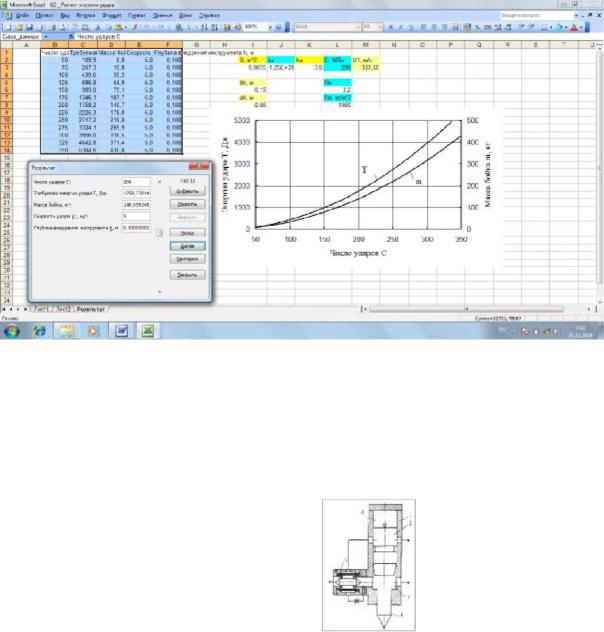Apply percent style format
Screen dimensions: 604x632
pyautogui.click(x=478, y=27)
